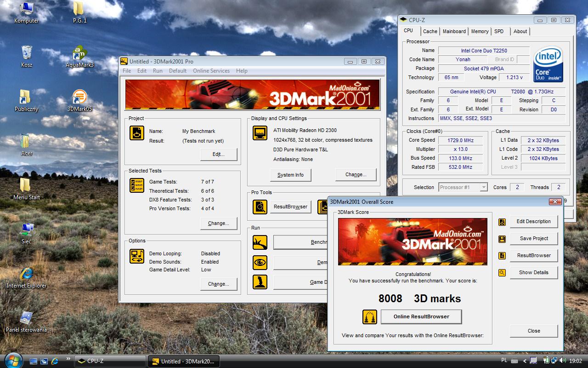This screenshot has height=368, width=588.
Task: Open the Acer folder icon
Action: pyautogui.click(x=26, y=145)
